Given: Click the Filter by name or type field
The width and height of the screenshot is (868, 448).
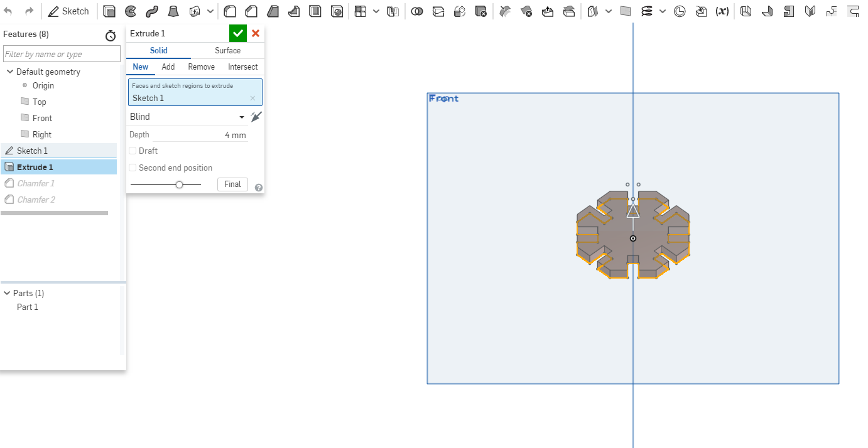Looking at the screenshot, I should [62, 54].
